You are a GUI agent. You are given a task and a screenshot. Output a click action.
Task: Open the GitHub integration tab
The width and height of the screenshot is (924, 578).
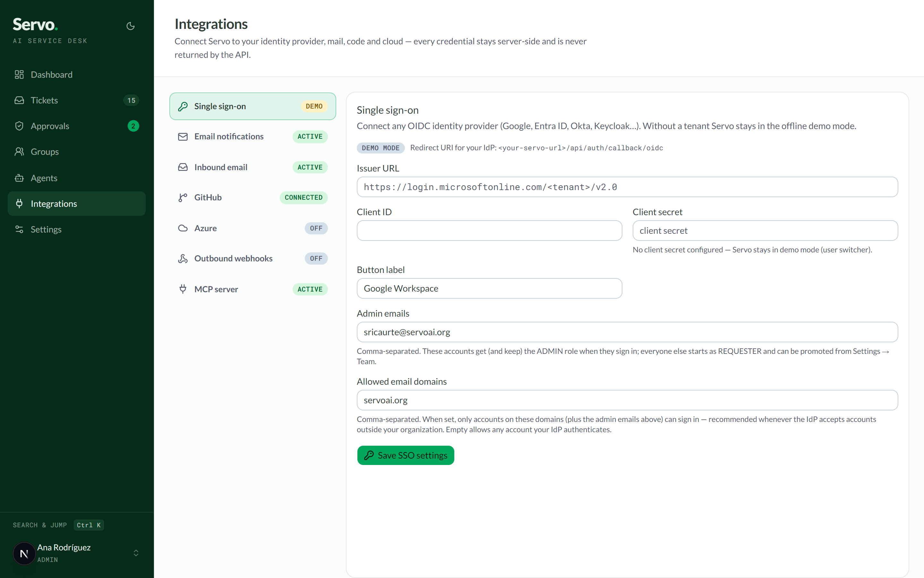252,197
